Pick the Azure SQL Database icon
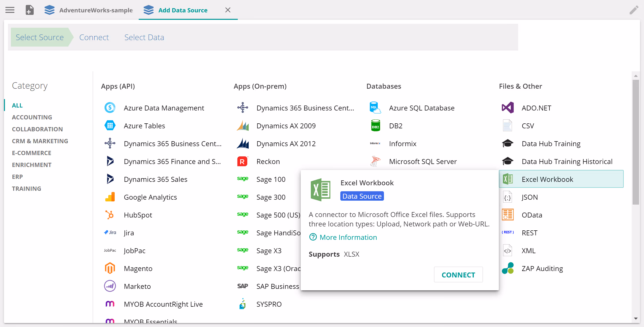This screenshot has width=644, height=327. pyautogui.click(x=375, y=108)
